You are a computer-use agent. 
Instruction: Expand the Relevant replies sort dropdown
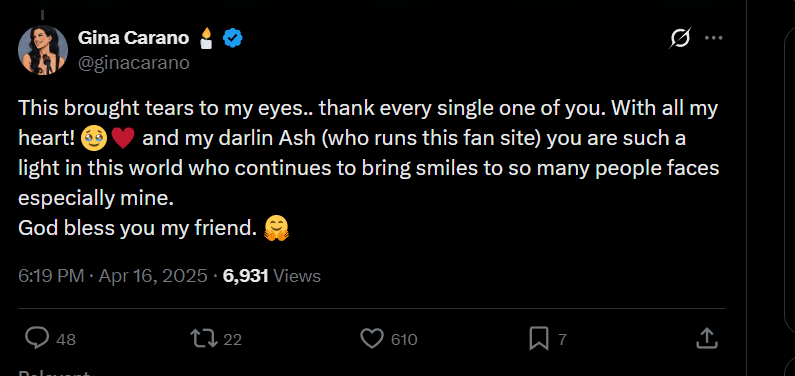coord(61,373)
